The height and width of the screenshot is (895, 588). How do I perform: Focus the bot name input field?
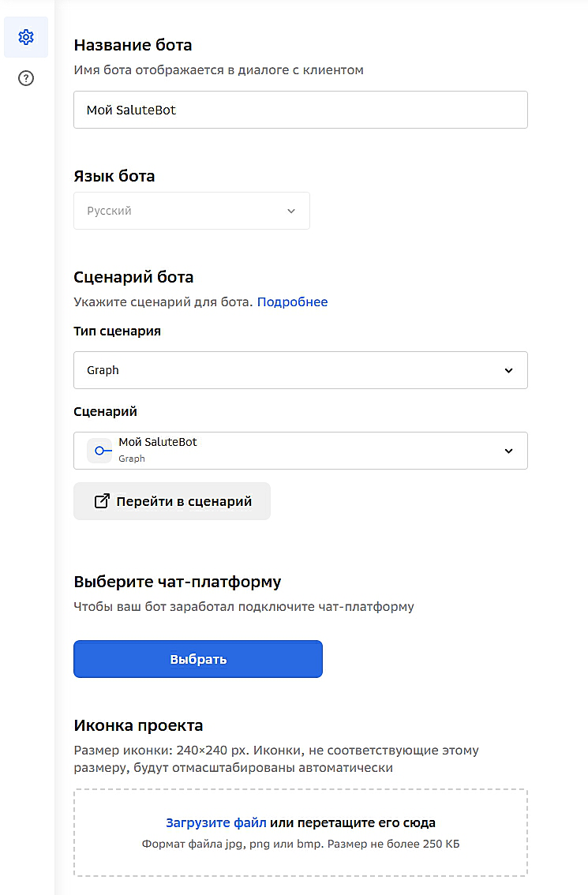(x=300, y=110)
